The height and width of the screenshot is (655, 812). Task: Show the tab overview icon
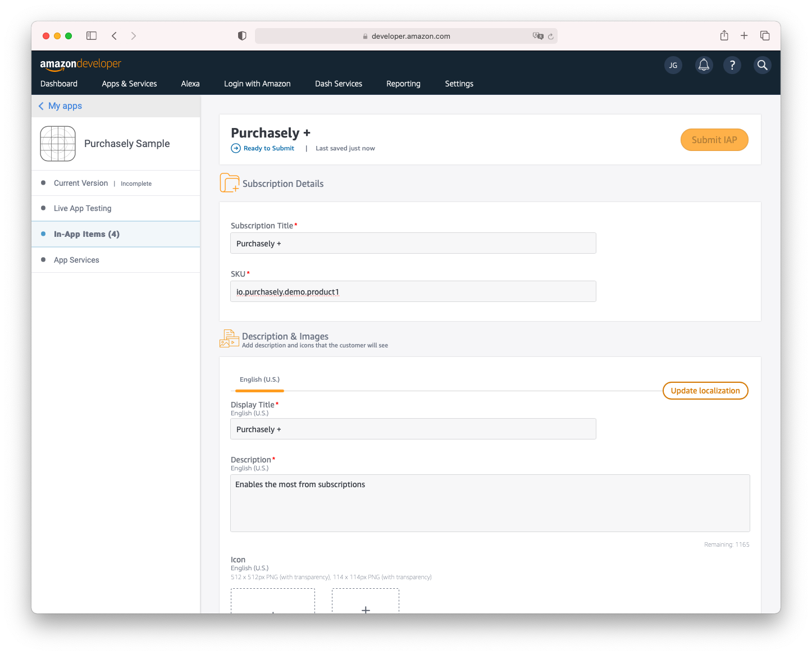click(x=765, y=36)
